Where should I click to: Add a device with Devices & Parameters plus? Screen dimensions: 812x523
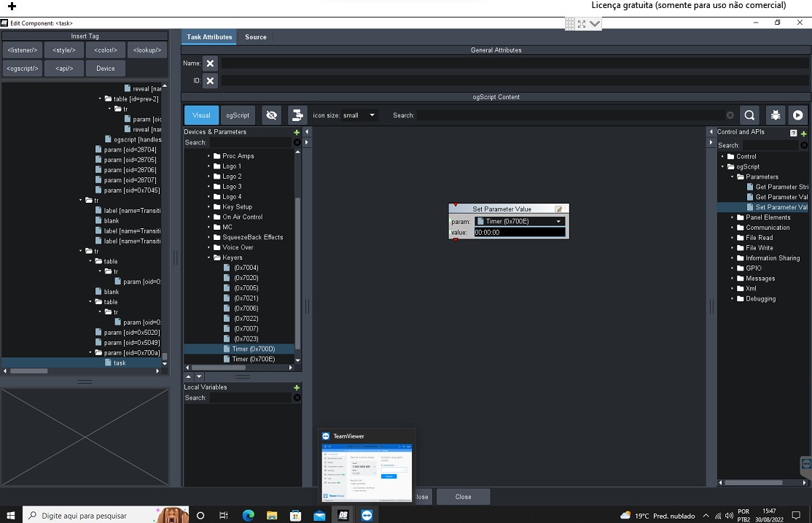pos(297,132)
